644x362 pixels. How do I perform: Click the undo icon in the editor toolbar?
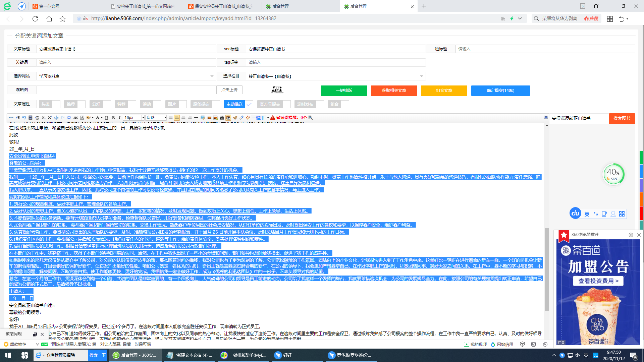[x=24, y=118]
